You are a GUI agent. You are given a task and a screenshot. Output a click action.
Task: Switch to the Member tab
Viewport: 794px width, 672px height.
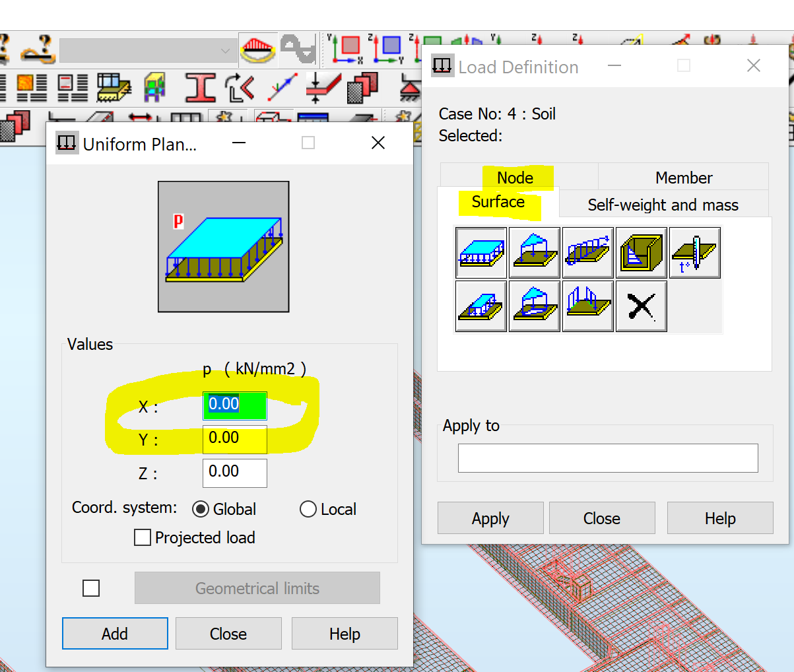click(683, 177)
